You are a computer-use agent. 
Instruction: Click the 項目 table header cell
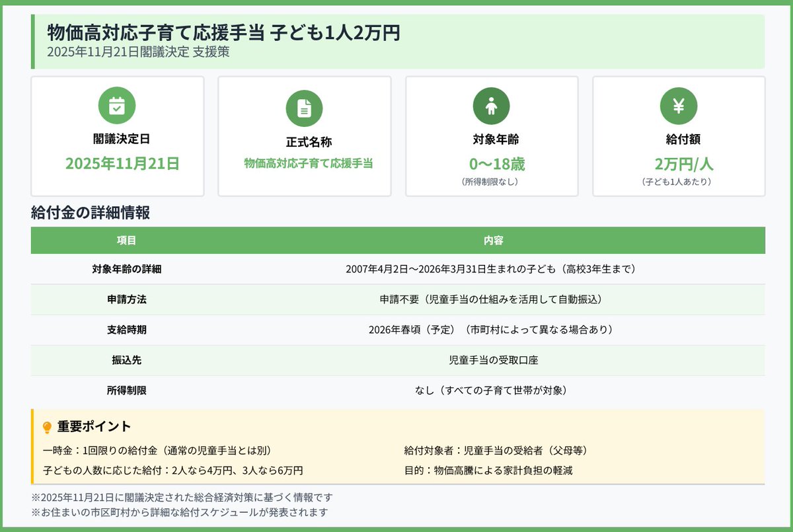coord(128,240)
